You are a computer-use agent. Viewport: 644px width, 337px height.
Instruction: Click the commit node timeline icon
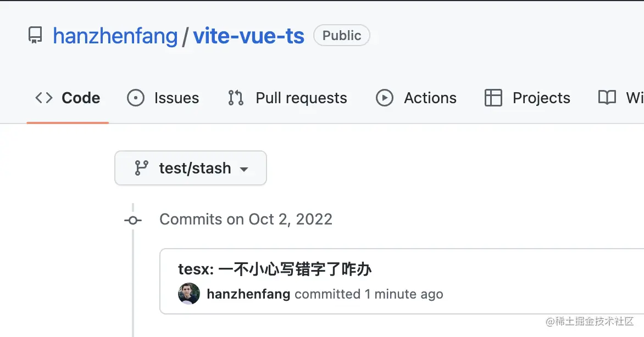(132, 220)
